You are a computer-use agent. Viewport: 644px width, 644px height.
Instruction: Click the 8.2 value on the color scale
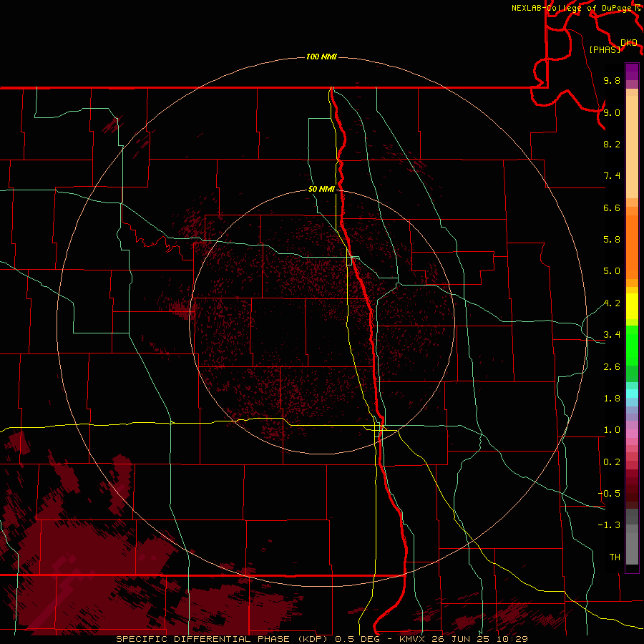point(612,144)
